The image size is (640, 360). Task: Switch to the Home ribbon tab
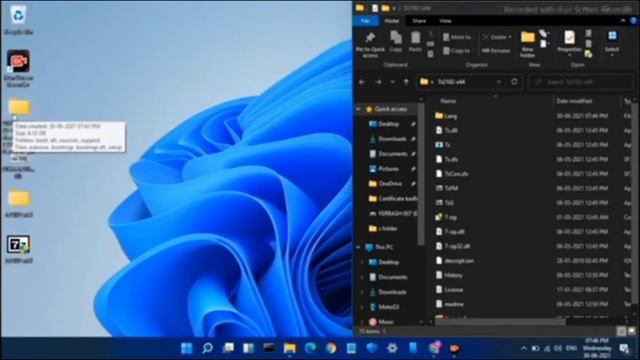(391, 21)
